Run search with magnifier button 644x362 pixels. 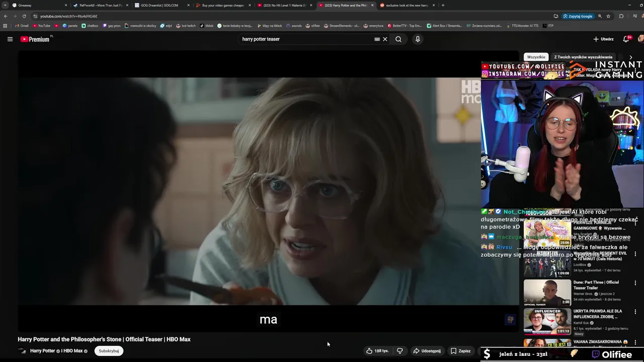[x=398, y=39]
